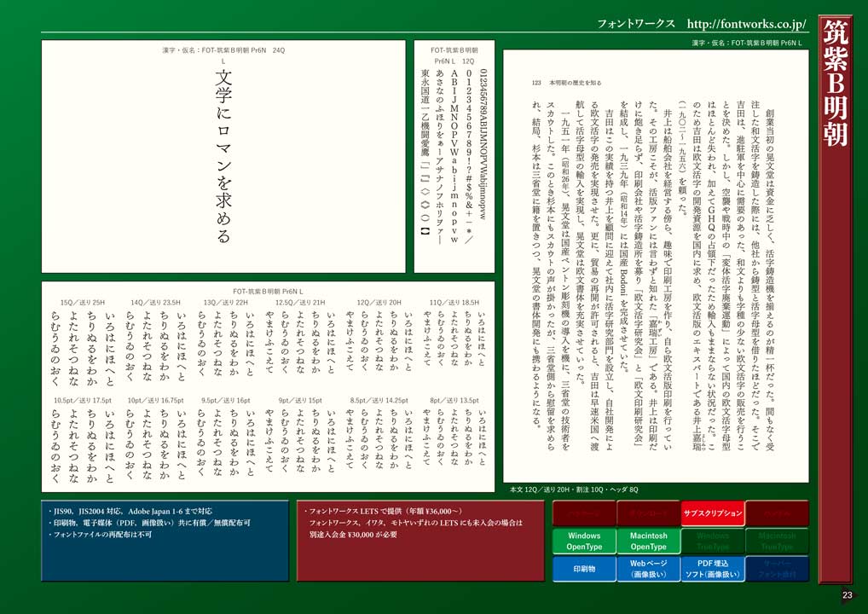
Task: Click the 9.5pt／送り 16pt size label
Action: pyautogui.click(x=226, y=400)
